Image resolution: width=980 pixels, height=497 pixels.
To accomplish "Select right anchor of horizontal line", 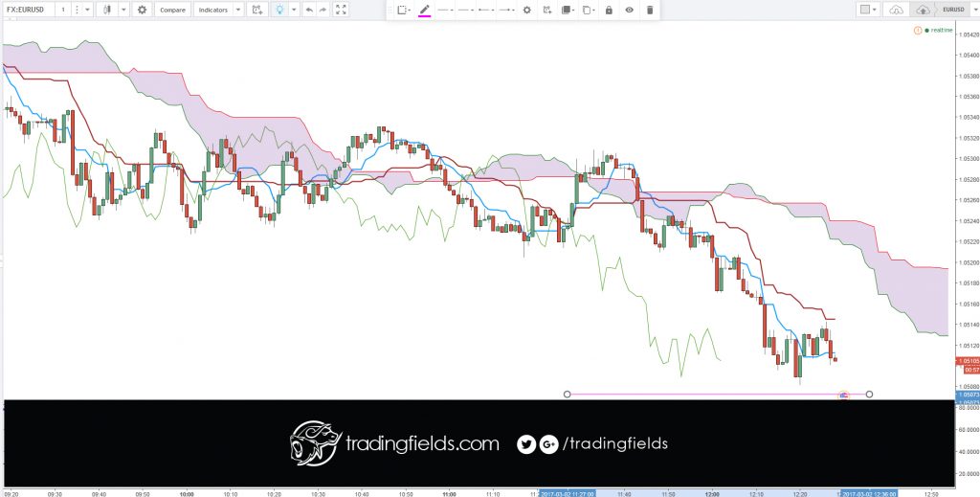I will point(869,395).
